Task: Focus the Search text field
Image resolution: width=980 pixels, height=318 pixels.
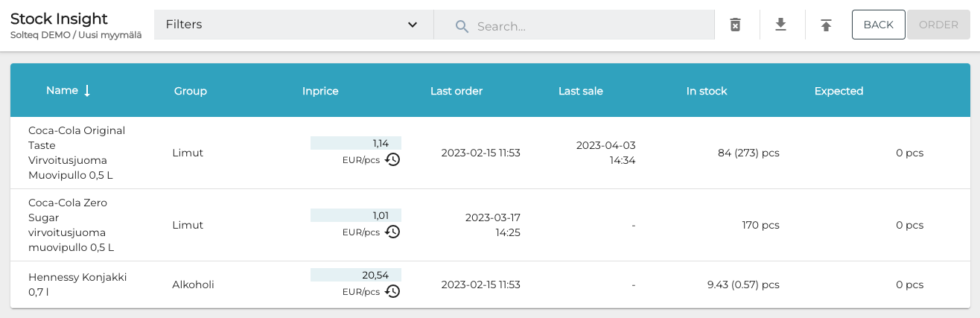Action: (588, 26)
